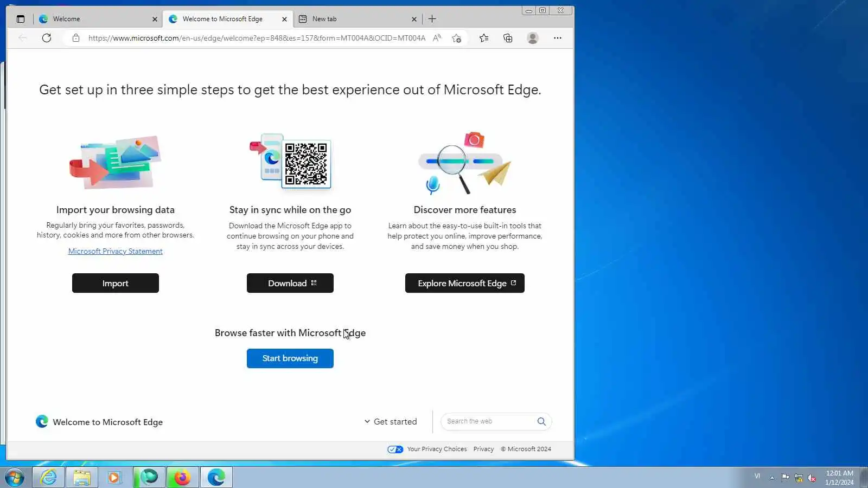Click the search magnifier icon
Image resolution: width=868 pixels, height=488 pixels.
541,421
